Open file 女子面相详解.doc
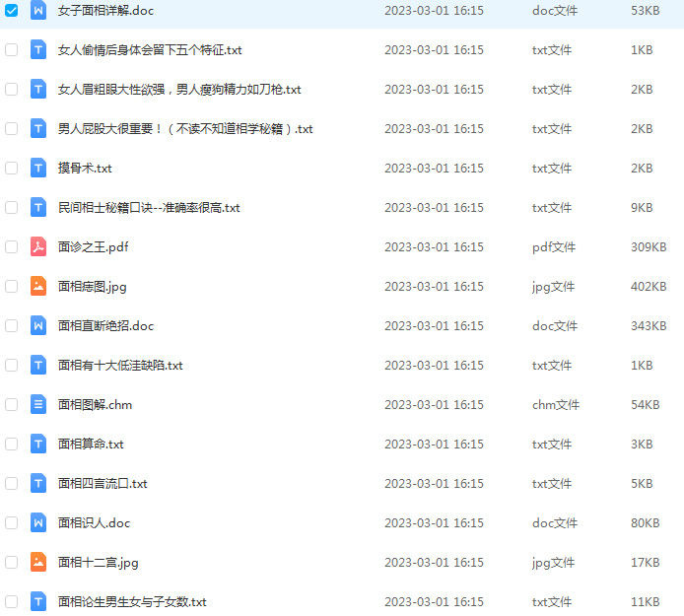This screenshot has height=616, width=684. 106,11
